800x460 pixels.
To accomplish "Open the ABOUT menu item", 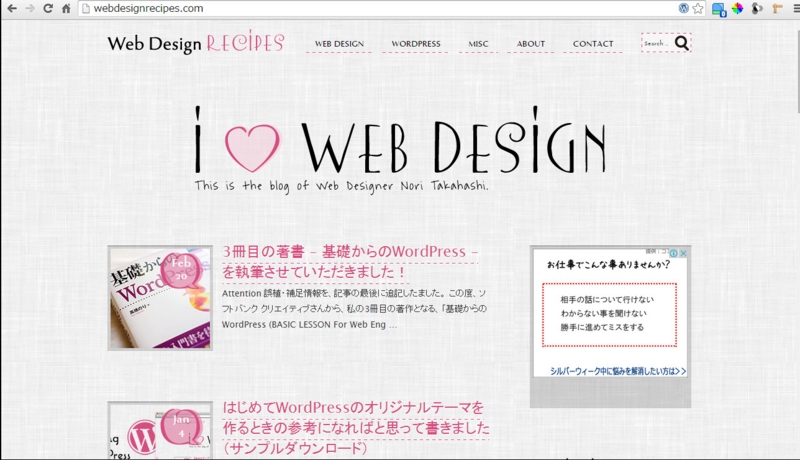I will (x=531, y=44).
